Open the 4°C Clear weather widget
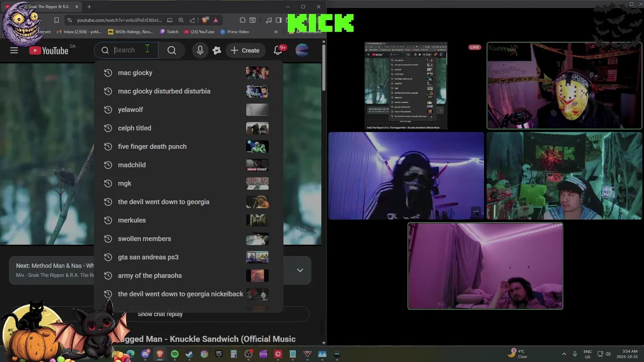 518,354
